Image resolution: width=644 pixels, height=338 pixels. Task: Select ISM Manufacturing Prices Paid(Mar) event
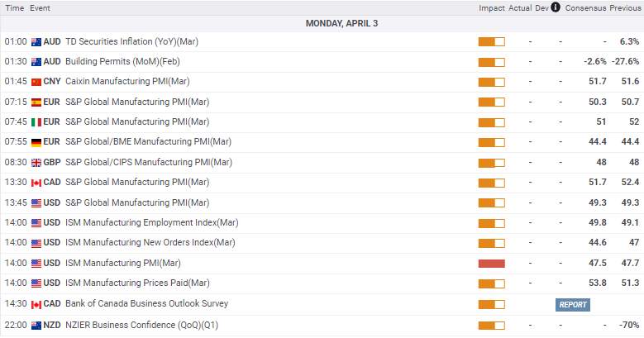(137, 283)
